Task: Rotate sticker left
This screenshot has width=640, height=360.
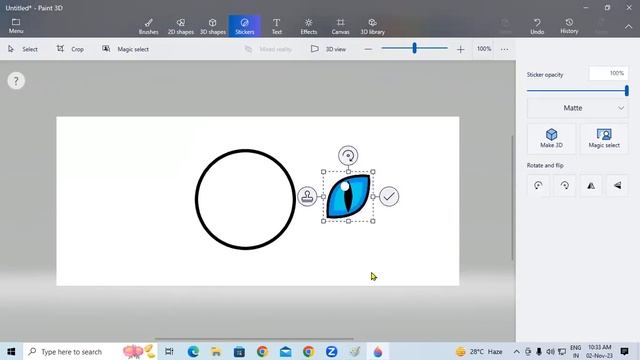Action: [x=538, y=186]
